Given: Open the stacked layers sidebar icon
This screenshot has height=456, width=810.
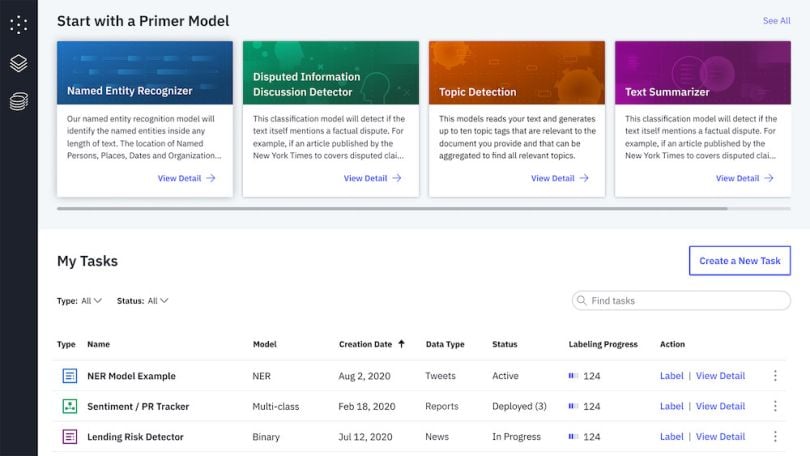Looking at the screenshot, I should click(x=19, y=63).
